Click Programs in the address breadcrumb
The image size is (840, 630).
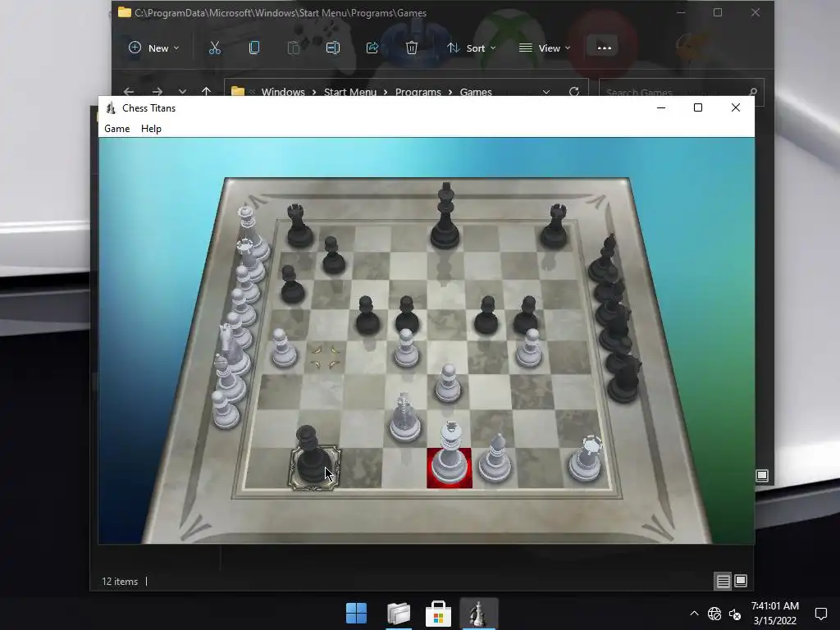[418, 92]
